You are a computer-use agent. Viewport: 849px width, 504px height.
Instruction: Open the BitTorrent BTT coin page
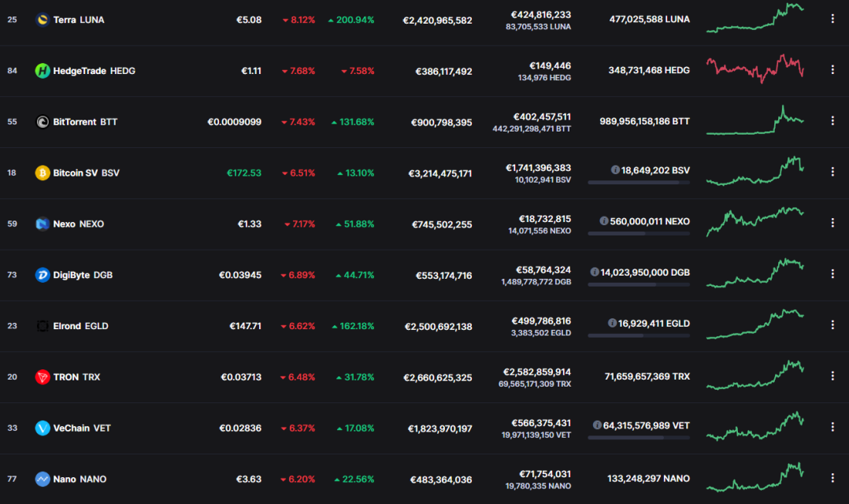click(x=85, y=122)
